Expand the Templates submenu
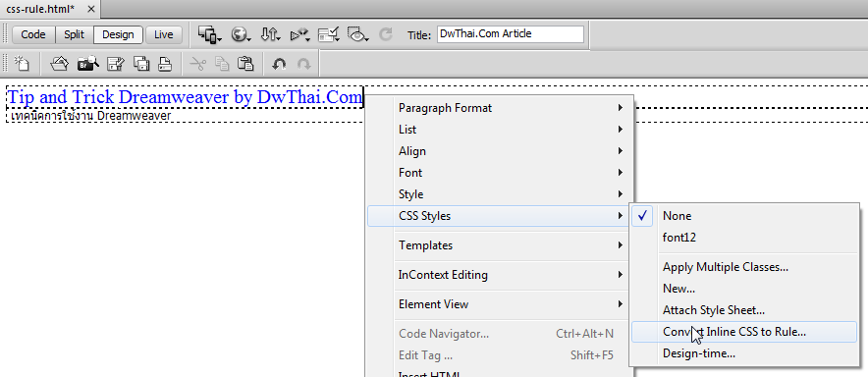Viewport: 868px width, 377px height. click(x=499, y=245)
